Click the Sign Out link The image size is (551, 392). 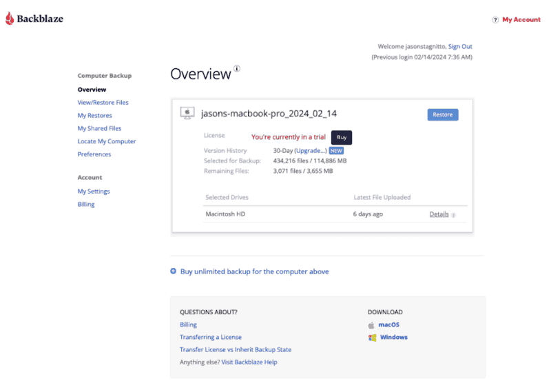460,47
